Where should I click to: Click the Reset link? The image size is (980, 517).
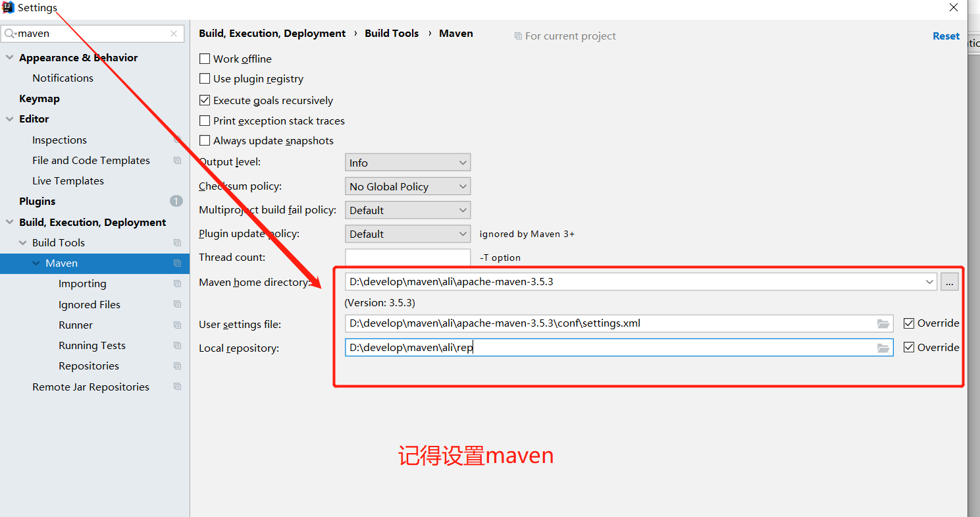[x=946, y=36]
